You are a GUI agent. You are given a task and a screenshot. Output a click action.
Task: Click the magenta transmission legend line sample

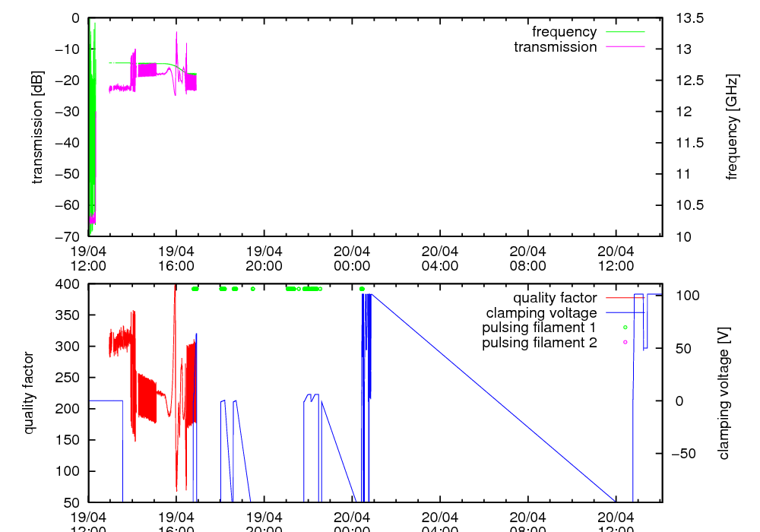click(624, 47)
